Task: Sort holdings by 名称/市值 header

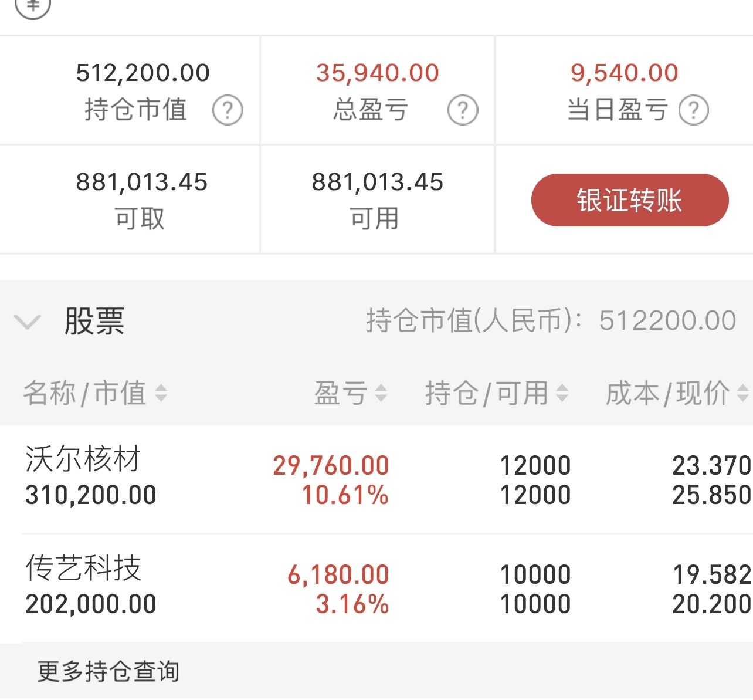Action: point(84,393)
